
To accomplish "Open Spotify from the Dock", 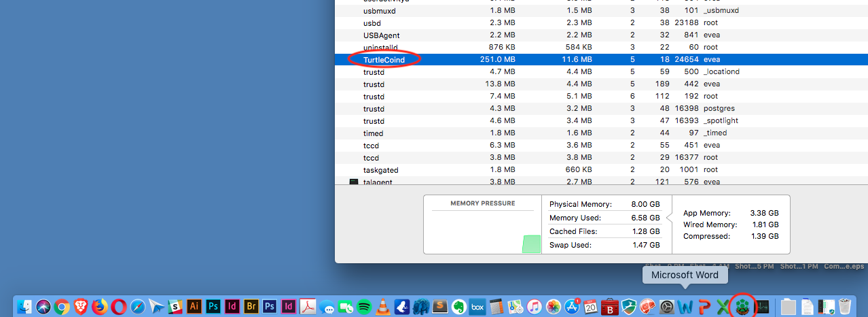I will click(364, 306).
